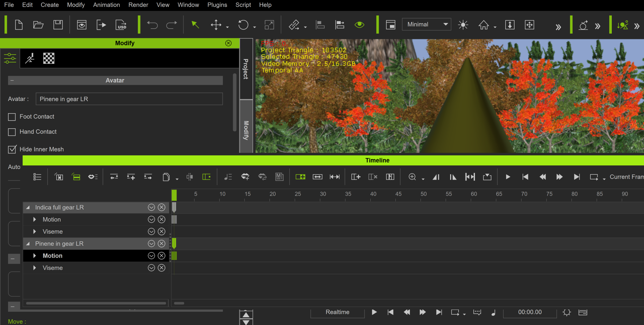Viewport: 644px width, 325px height.
Task: Open the preview eye-in-window icon
Action: pyautogui.click(x=81, y=25)
